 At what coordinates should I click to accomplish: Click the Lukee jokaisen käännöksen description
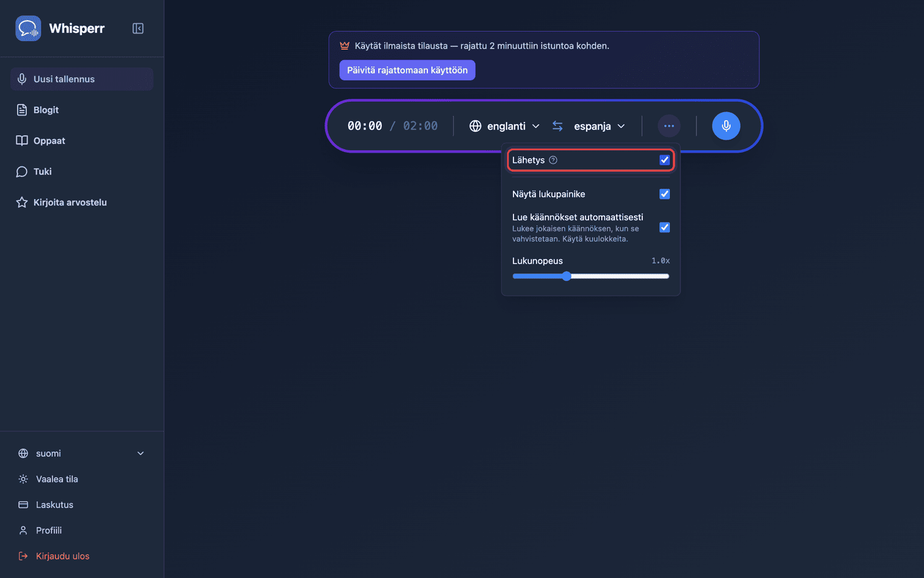[x=576, y=234]
